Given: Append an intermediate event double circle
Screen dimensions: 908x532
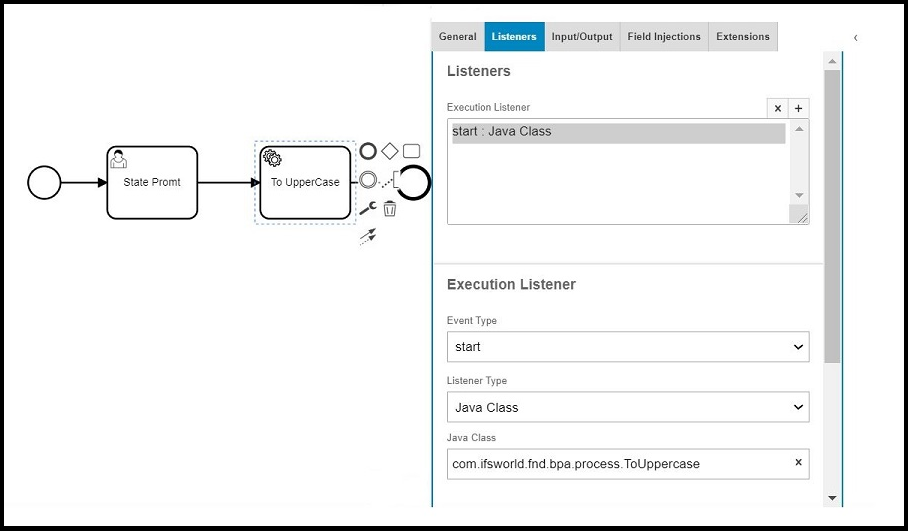Looking at the screenshot, I should 368,180.
